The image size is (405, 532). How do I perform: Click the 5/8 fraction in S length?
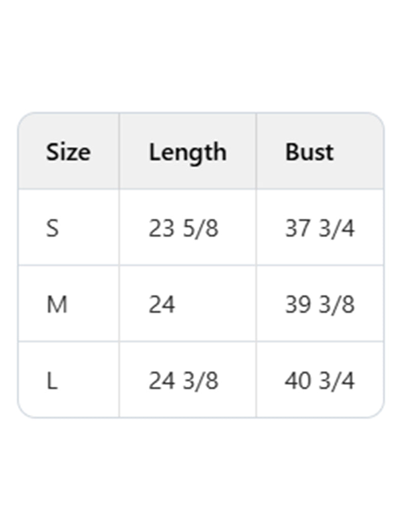(x=200, y=229)
